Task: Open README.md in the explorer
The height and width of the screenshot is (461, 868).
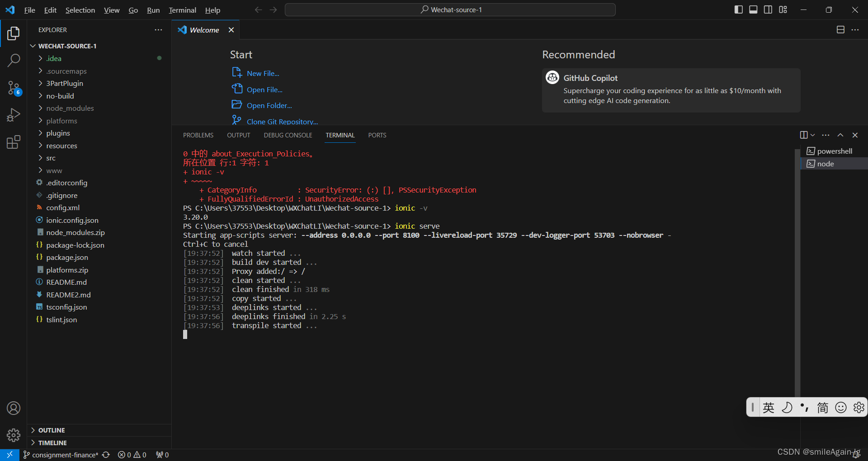Action: coord(99,282)
